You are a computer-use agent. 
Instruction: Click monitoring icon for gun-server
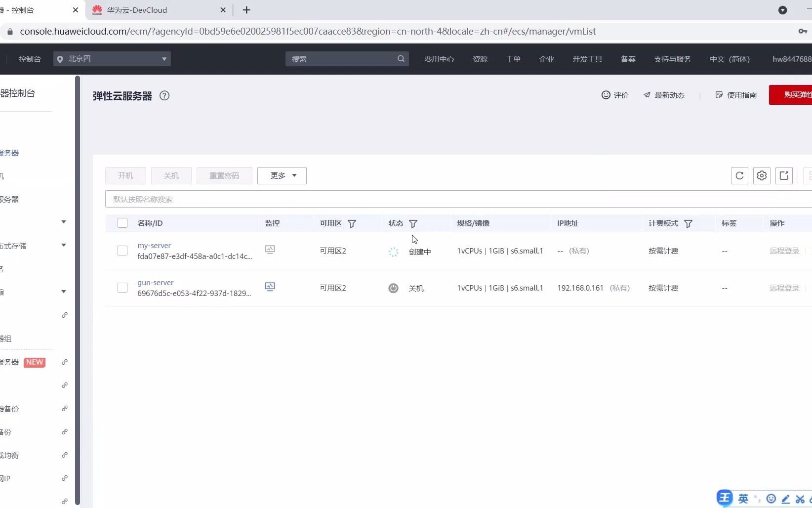[x=270, y=287]
